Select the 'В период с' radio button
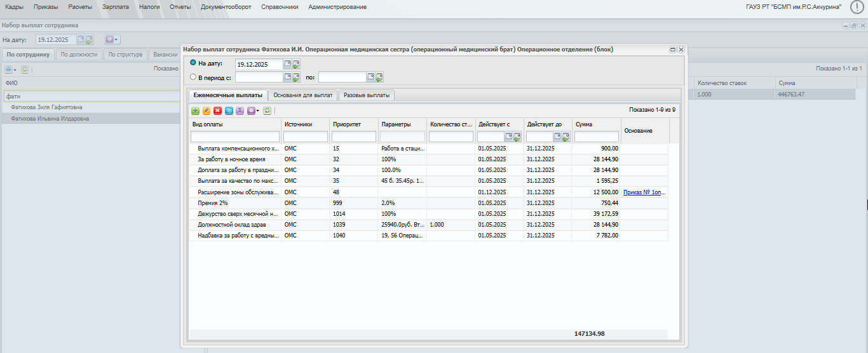This screenshot has height=353, width=868. [193, 77]
